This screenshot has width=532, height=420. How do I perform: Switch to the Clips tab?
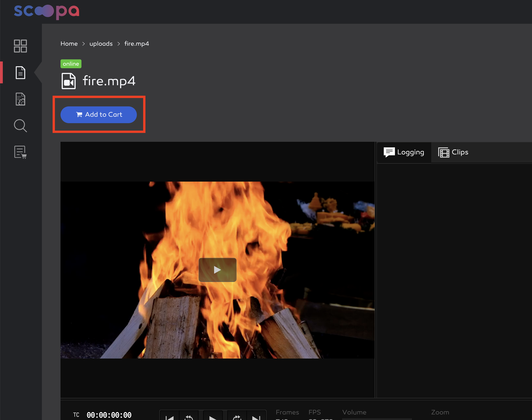point(453,152)
